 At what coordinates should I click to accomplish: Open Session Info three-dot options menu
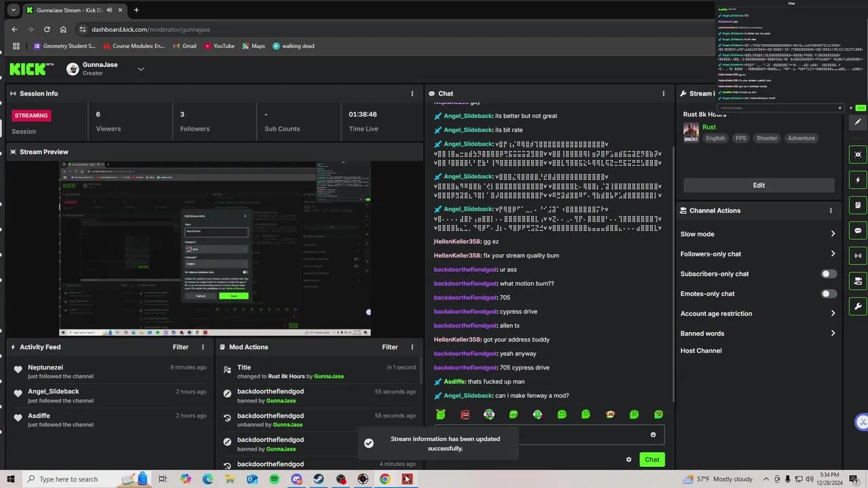click(412, 94)
